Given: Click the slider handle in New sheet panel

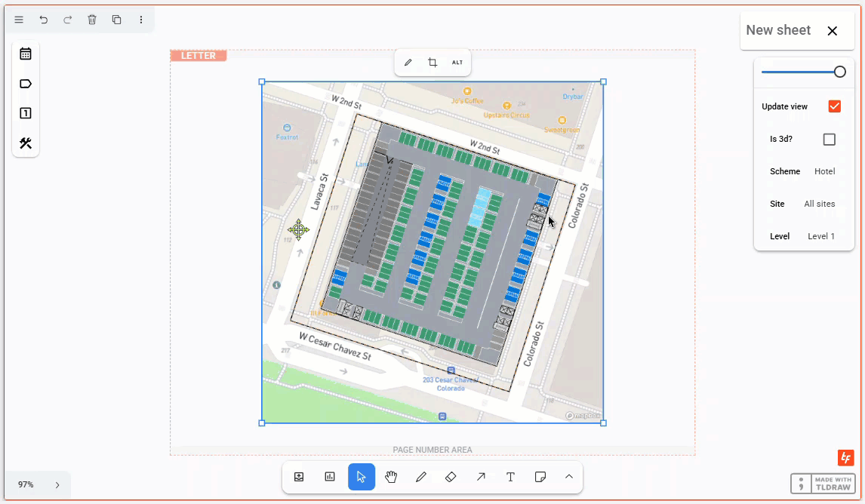Looking at the screenshot, I should 839,72.
